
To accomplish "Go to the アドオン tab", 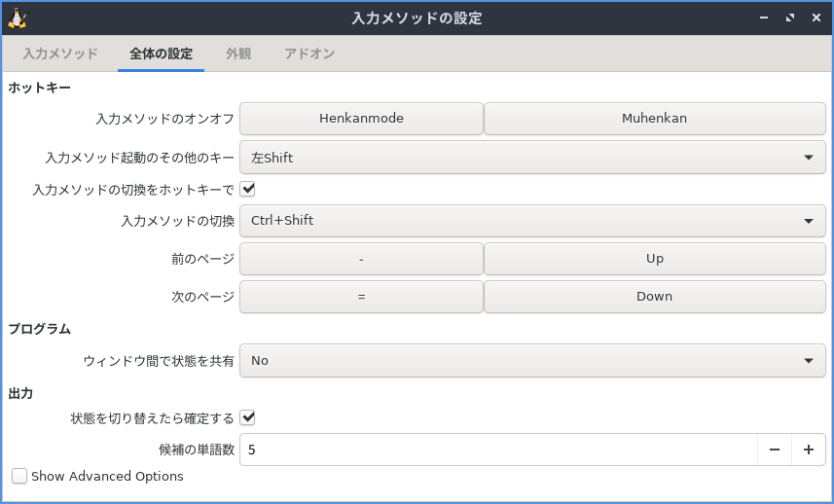I will pyautogui.click(x=309, y=54).
